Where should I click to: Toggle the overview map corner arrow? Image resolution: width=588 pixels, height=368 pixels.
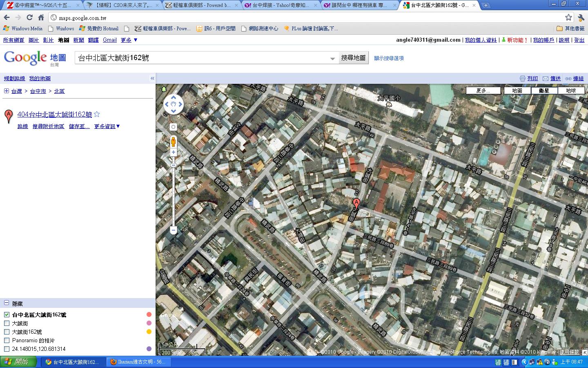tap(585, 352)
